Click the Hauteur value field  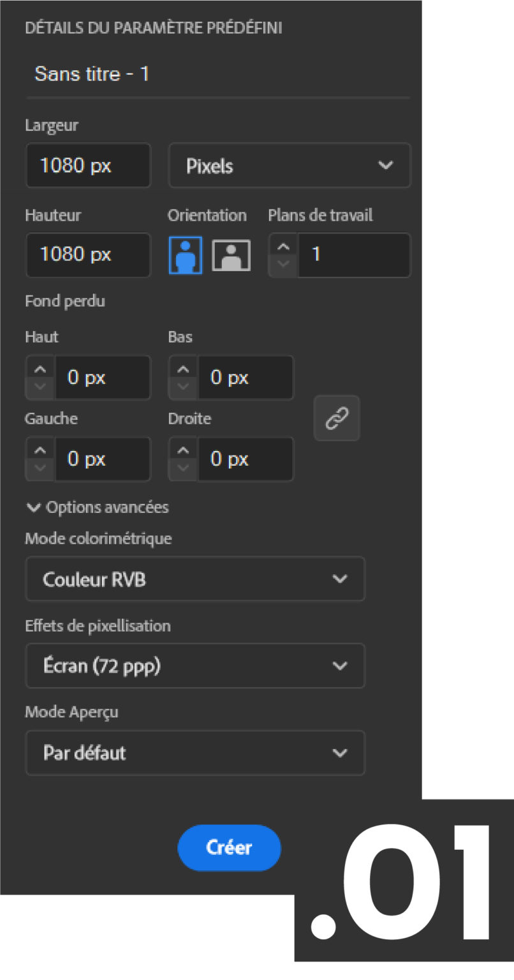(x=88, y=255)
